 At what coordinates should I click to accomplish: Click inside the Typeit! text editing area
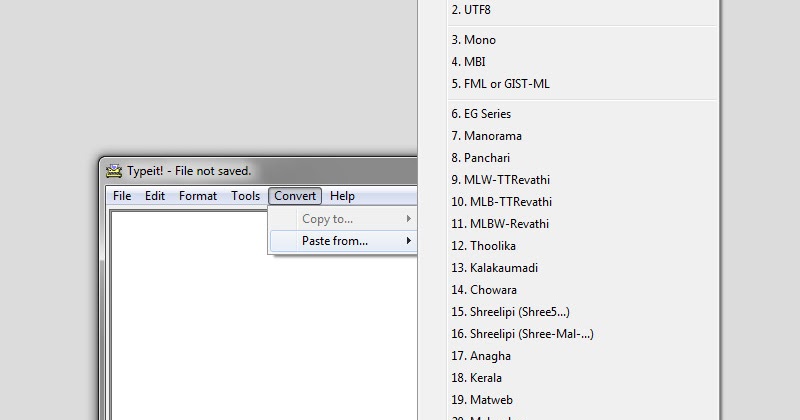(x=264, y=315)
